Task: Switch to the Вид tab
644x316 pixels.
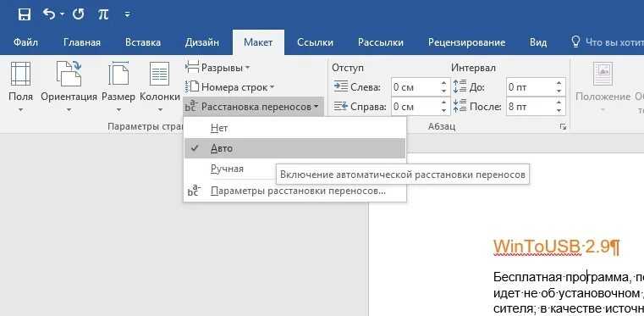Action: click(538, 42)
